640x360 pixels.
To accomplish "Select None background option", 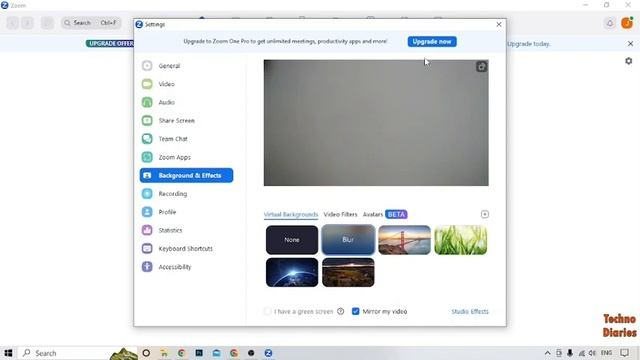I will click(292, 240).
